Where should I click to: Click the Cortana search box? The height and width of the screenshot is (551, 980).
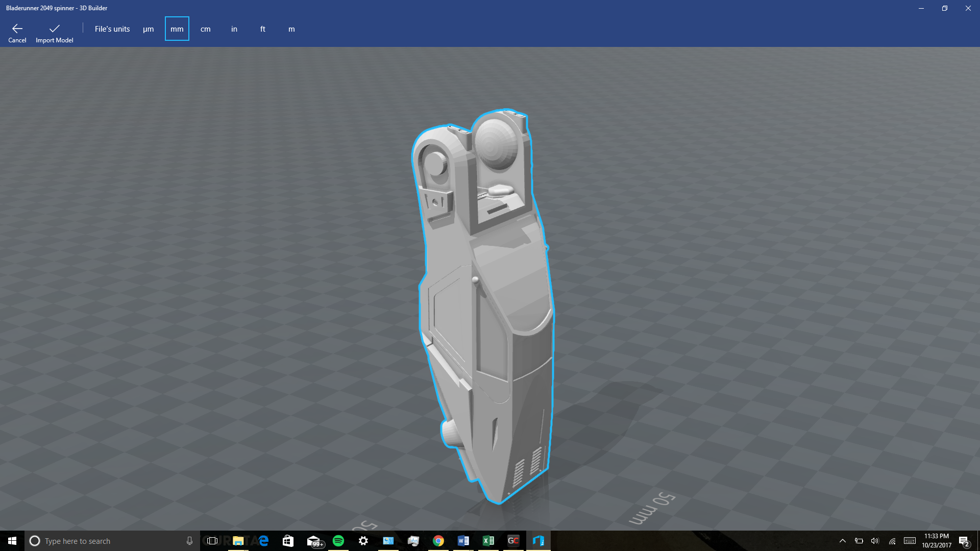pyautogui.click(x=112, y=541)
